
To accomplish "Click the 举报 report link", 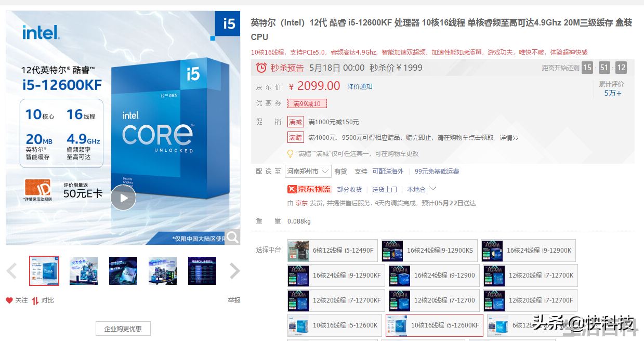I will 234,300.
